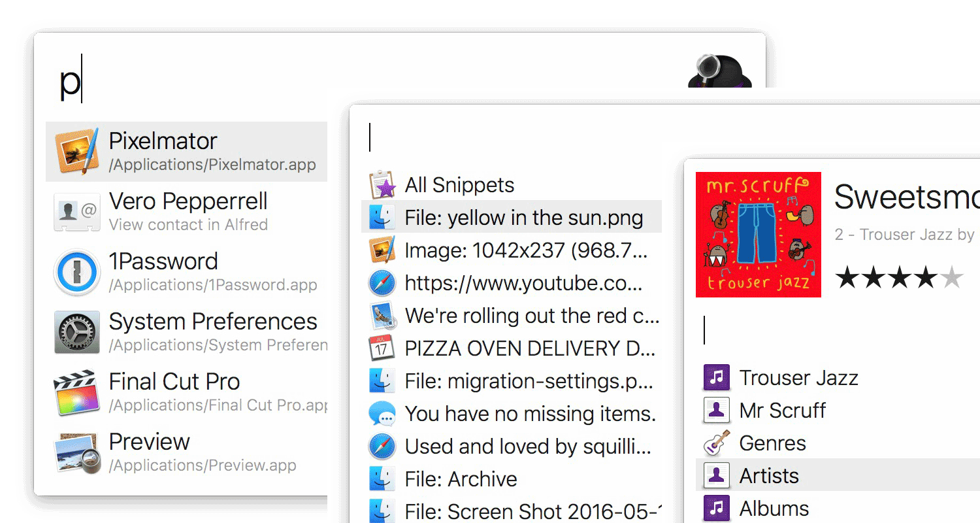Click '2 - Trouser Jazz by' subtitle
This screenshot has height=523, width=980.
tap(905, 235)
